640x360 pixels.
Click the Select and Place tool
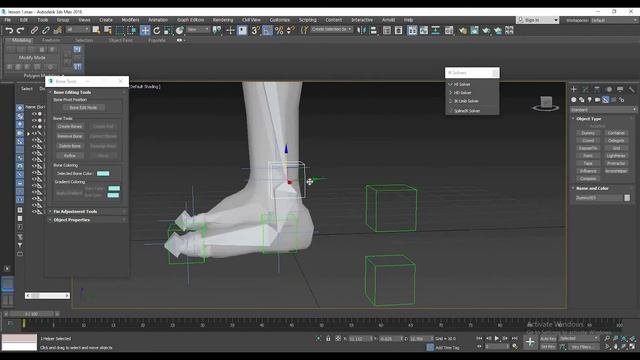pyautogui.click(x=180, y=30)
